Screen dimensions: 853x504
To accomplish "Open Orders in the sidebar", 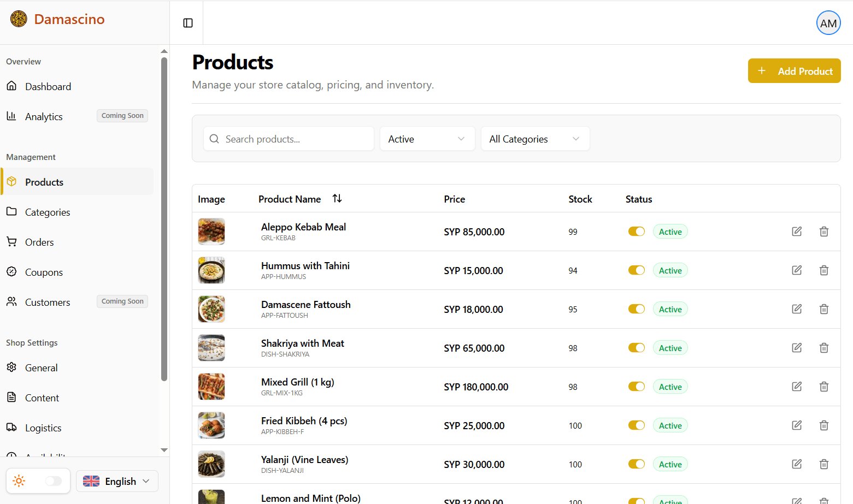I will pyautogui.click(x=77, y=242).
